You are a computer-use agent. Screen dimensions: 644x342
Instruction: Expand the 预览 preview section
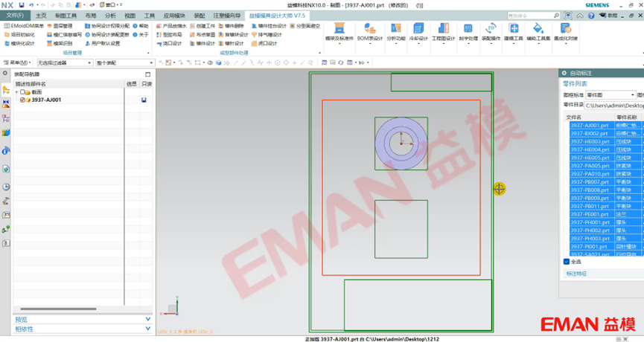pos(82,320)
